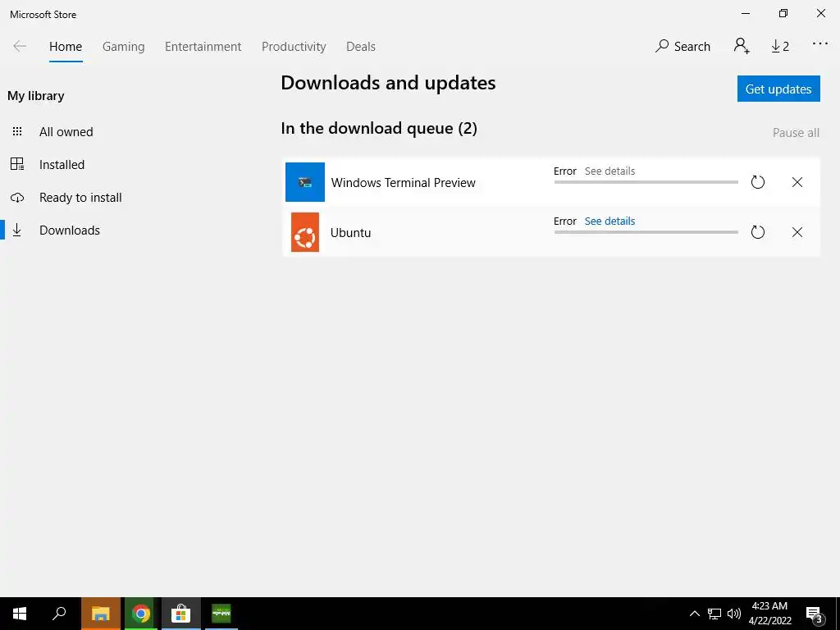Open File Explorer from taskbar
Viewport: 840px width, 630px height.
click(101, 614)
